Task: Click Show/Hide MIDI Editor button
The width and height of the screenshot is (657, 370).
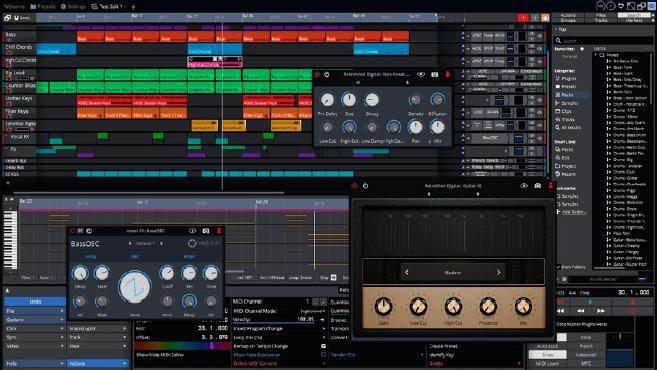Action: pyautogui.click(x=160, y=355)
